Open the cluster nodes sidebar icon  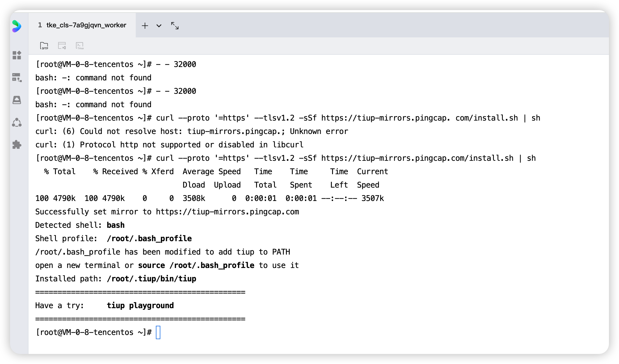point(17,122)
